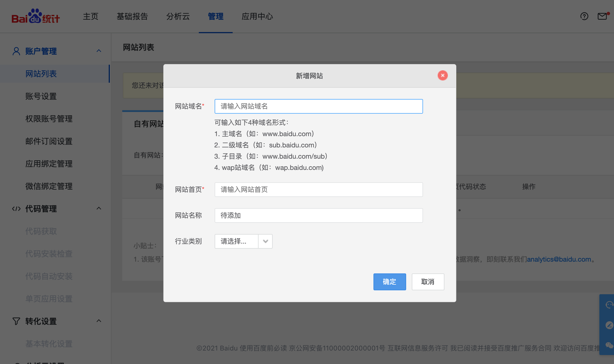
Task: Focus the 网站首页 input field
Action: tap(319, 190)
